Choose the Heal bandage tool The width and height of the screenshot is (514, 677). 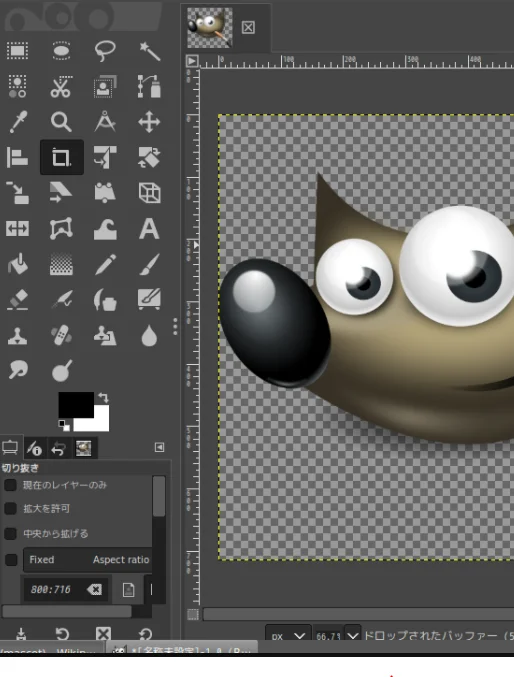tap(61, 335)
